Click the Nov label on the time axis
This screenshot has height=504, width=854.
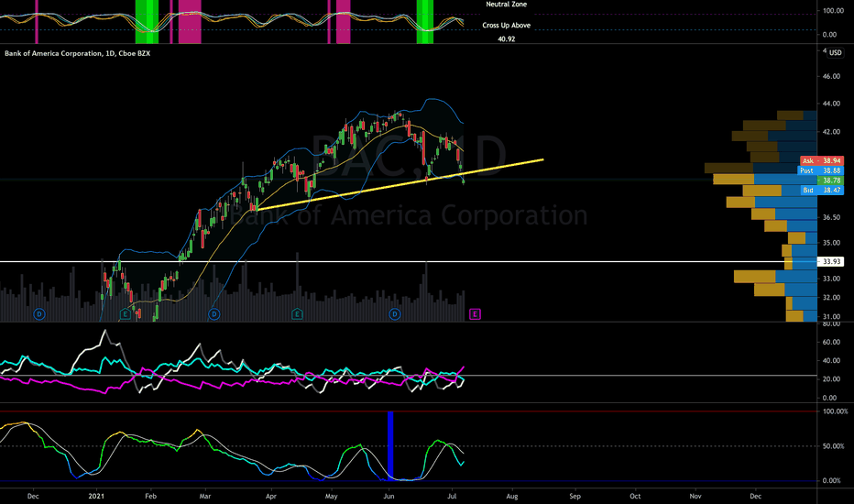695,497
